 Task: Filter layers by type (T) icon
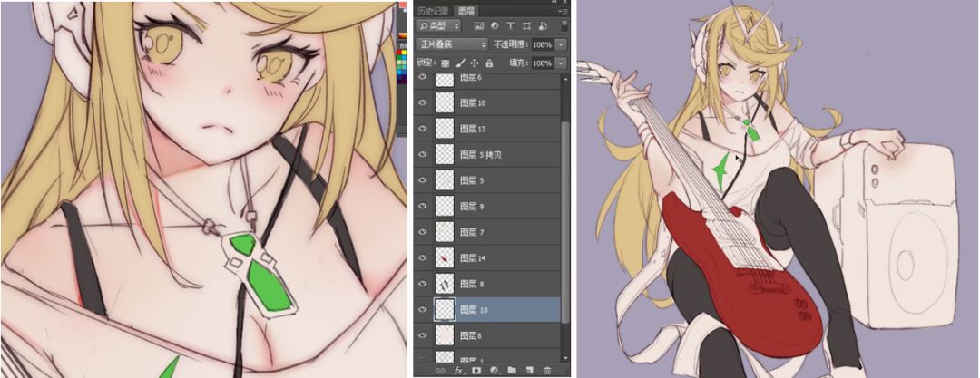[x=510, y=26]
